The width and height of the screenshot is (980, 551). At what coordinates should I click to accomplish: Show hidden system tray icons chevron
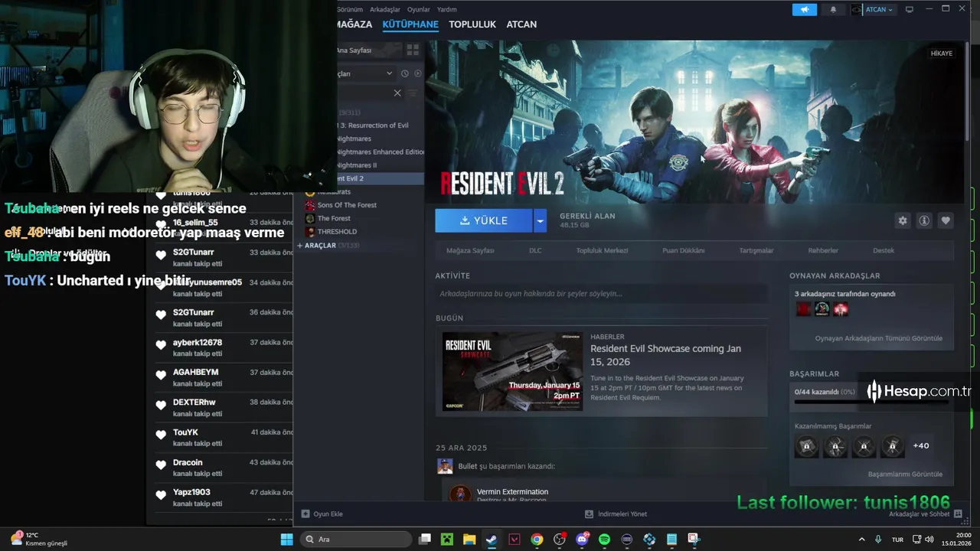[861, 540]
